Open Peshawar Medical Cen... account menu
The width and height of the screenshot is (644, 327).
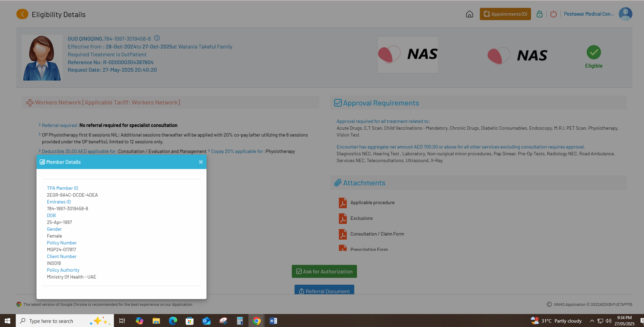[589, 14]
